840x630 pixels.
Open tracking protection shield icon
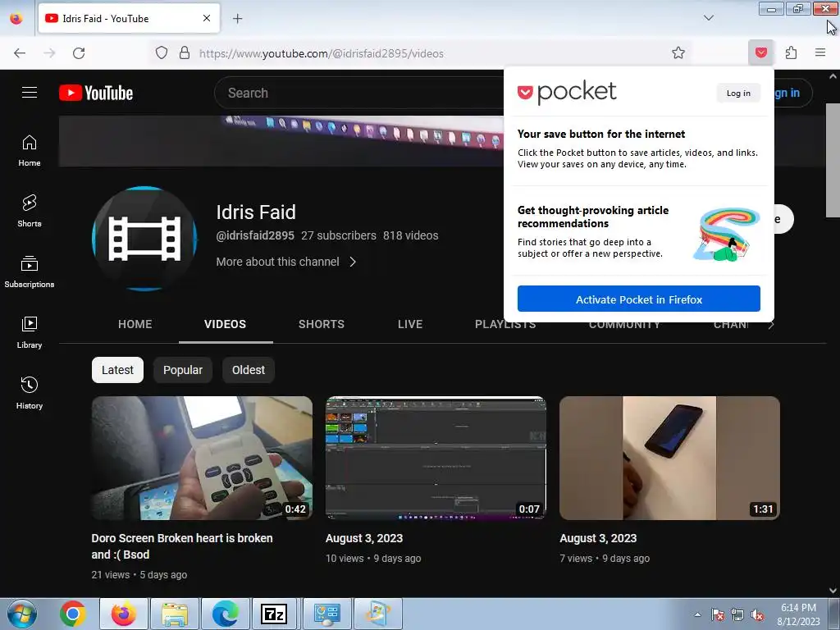(x=162, y=53)
